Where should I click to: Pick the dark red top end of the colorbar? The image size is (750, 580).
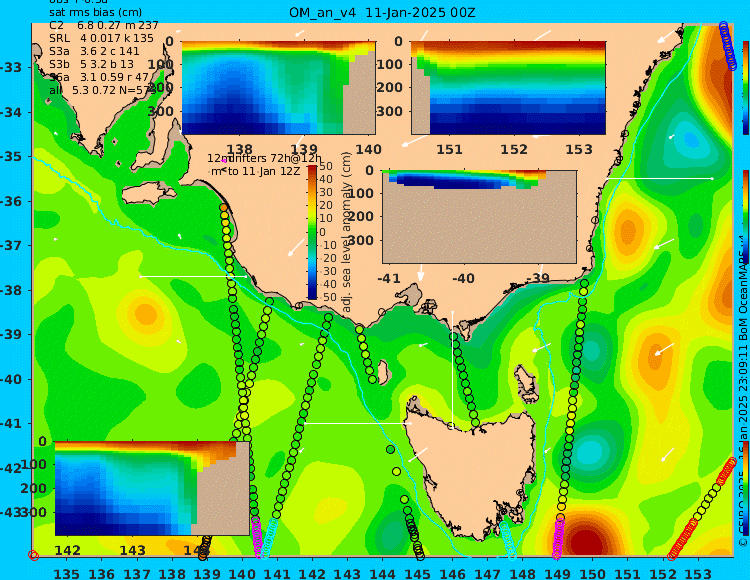click(312, 168)
